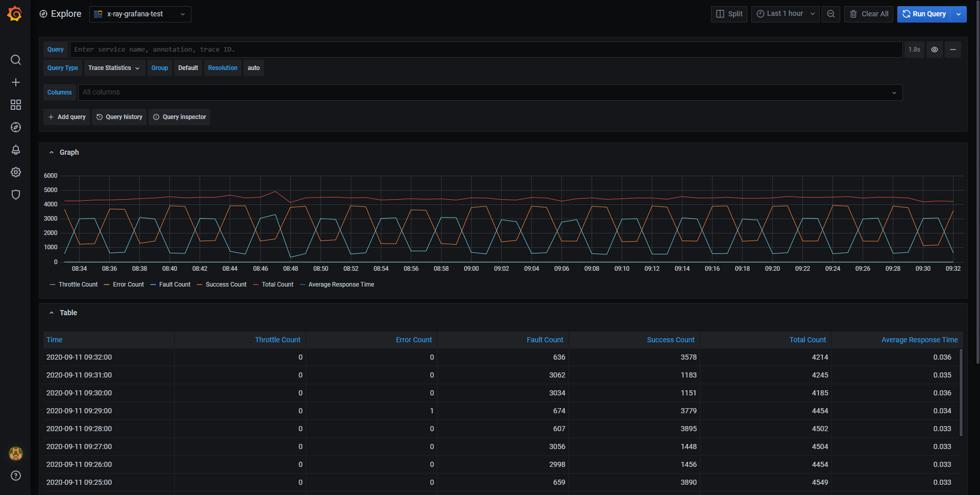980x495 pixels.
Task: Click the Query history button
Action: point(119,117)
